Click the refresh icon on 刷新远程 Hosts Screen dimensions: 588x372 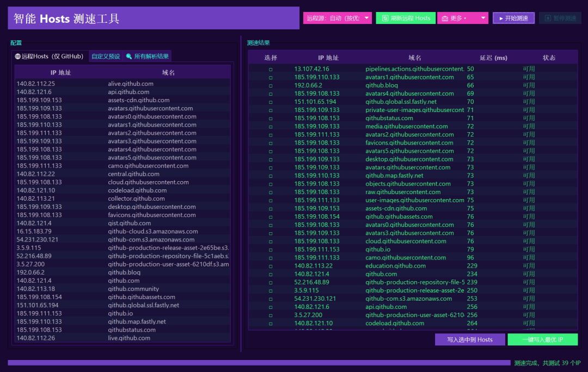[385, 18]
